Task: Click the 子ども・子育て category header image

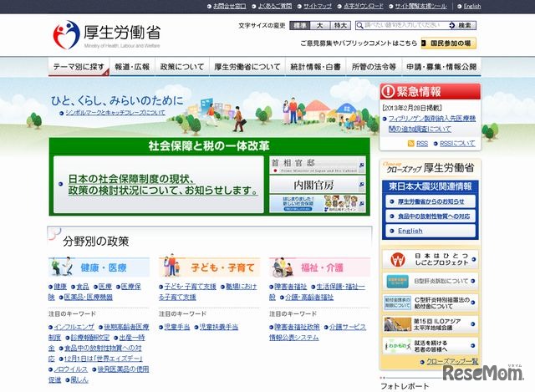Action: (x=210, y=267)
